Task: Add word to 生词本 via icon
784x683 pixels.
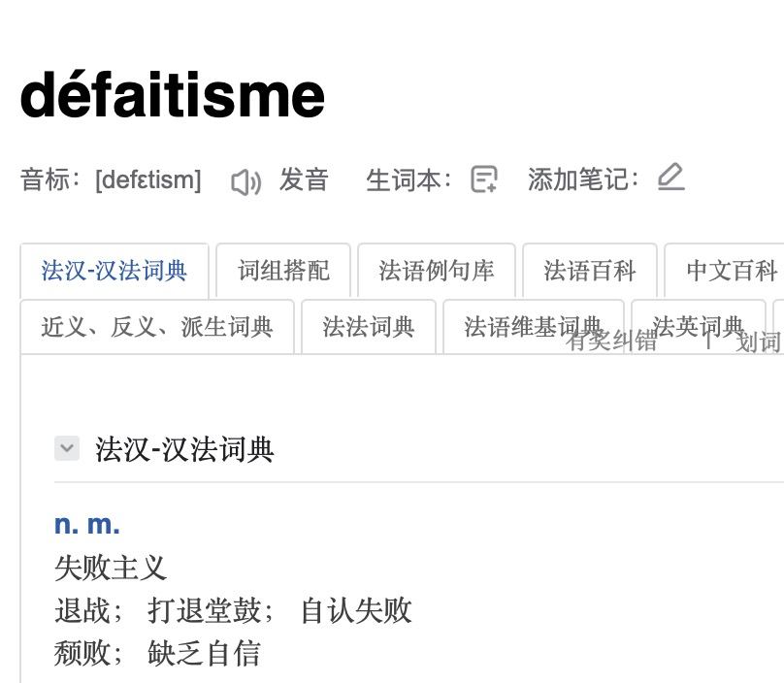Action: pyautogui.click(x=483, y=179)
